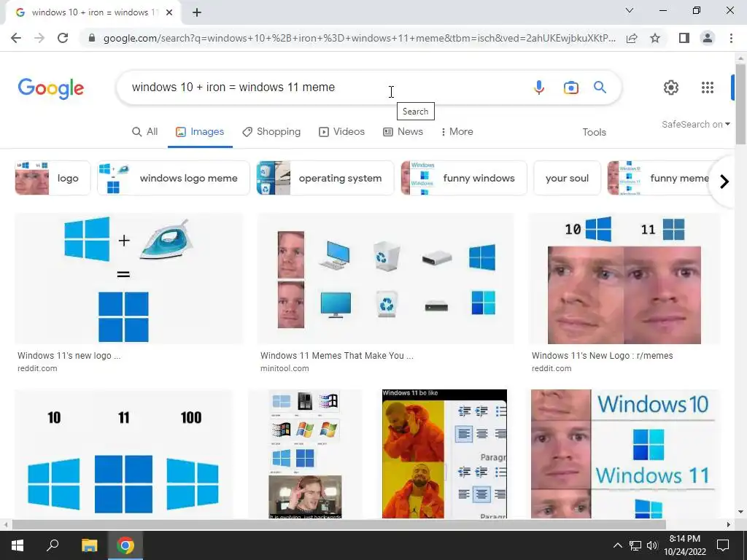This screenshot has height=560, width=747.
Task: Open the Tools filter options
Action: 594,133
